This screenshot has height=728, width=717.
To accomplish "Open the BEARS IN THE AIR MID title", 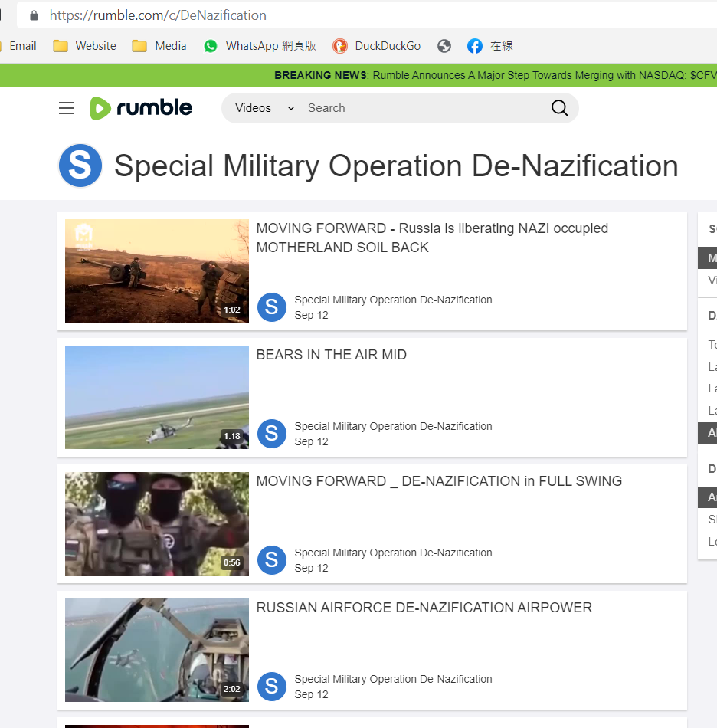I will point(332,355).
